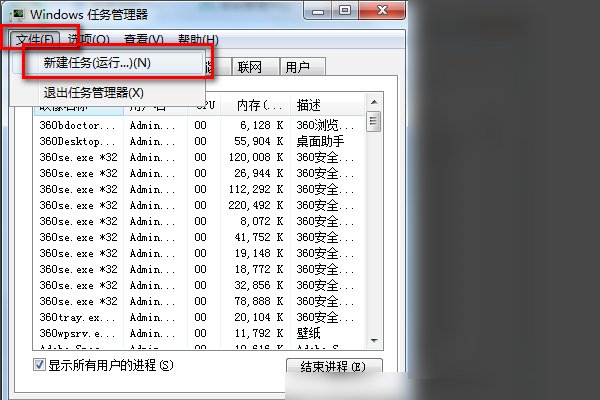Click the 壁纸 description cell
The image size is (600, 400).
pyautogui.click(x=308, y=333)
